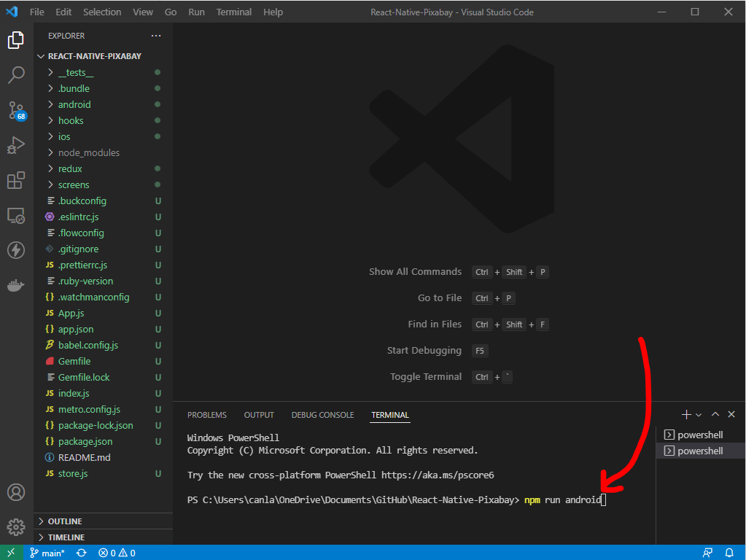Open the Extensions view

pyautogui.click(x=16, y=180)
